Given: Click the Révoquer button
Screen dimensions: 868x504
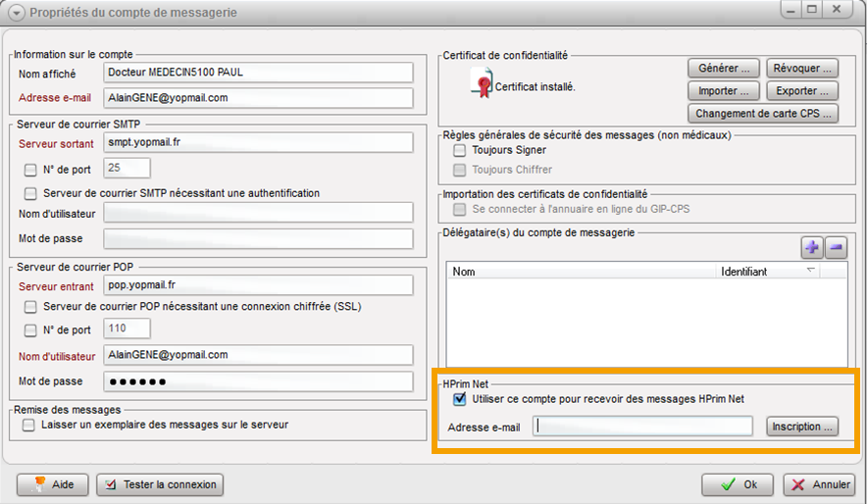Looking at the screenshot, I should tap(802, 68).
